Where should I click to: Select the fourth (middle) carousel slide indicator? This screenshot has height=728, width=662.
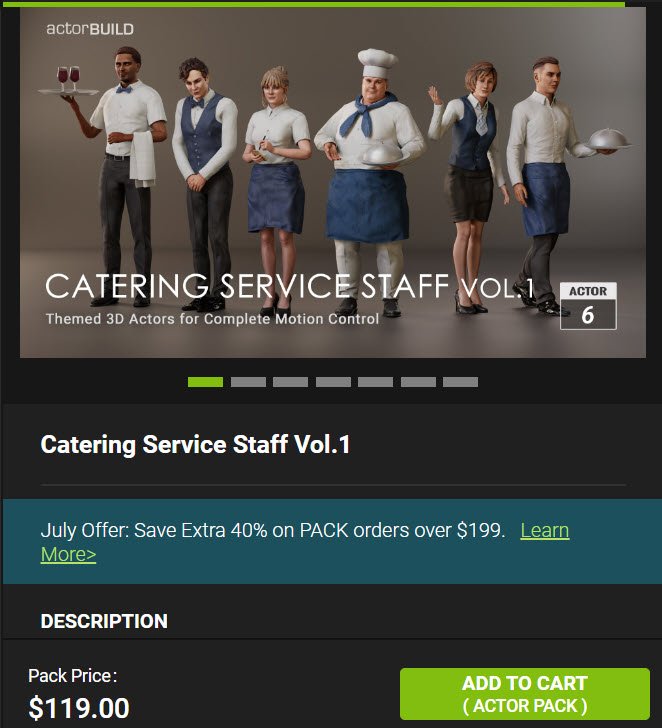pos(333,382)
